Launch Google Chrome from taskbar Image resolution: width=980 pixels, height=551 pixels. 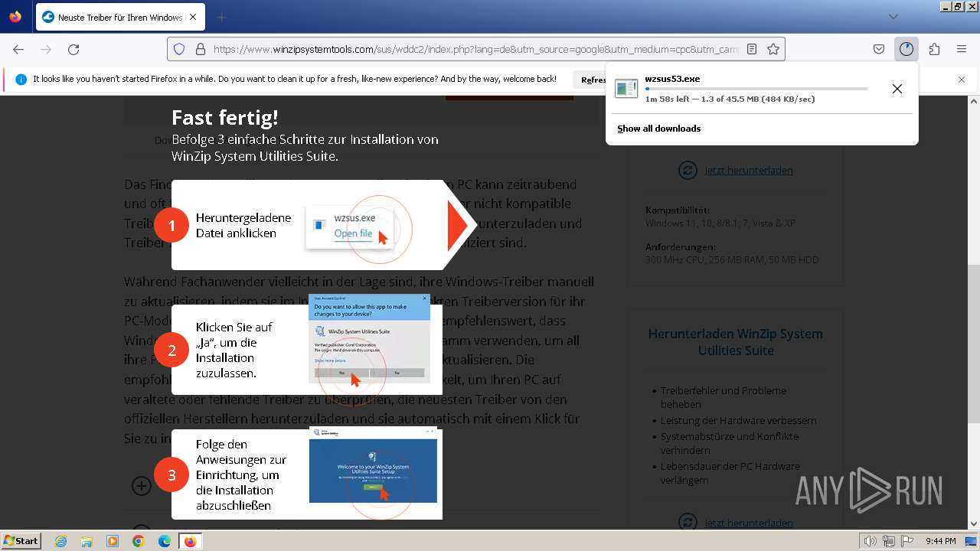[138, 541]
